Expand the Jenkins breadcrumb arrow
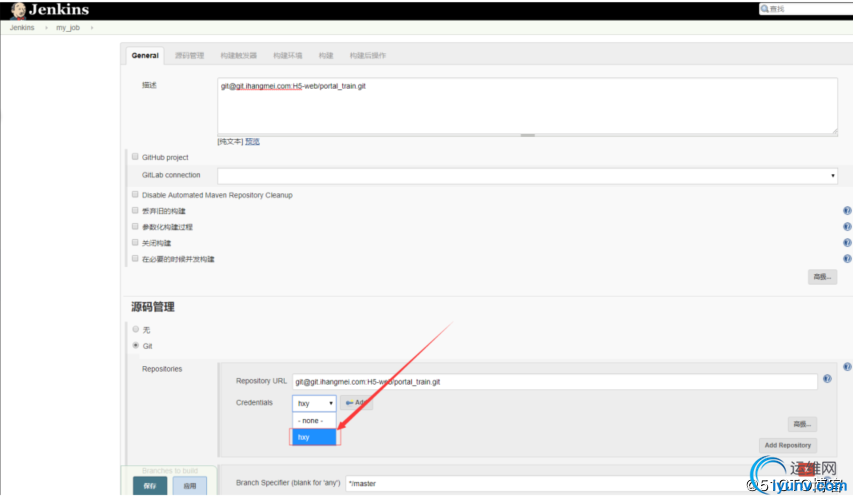This screenshot has width=853, height=502. click(x=46, y=28)
